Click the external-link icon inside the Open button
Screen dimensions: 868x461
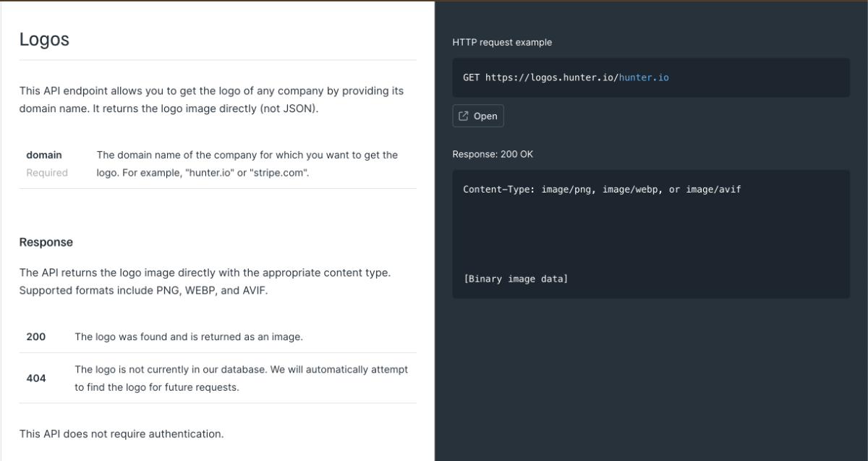[464, 115]
